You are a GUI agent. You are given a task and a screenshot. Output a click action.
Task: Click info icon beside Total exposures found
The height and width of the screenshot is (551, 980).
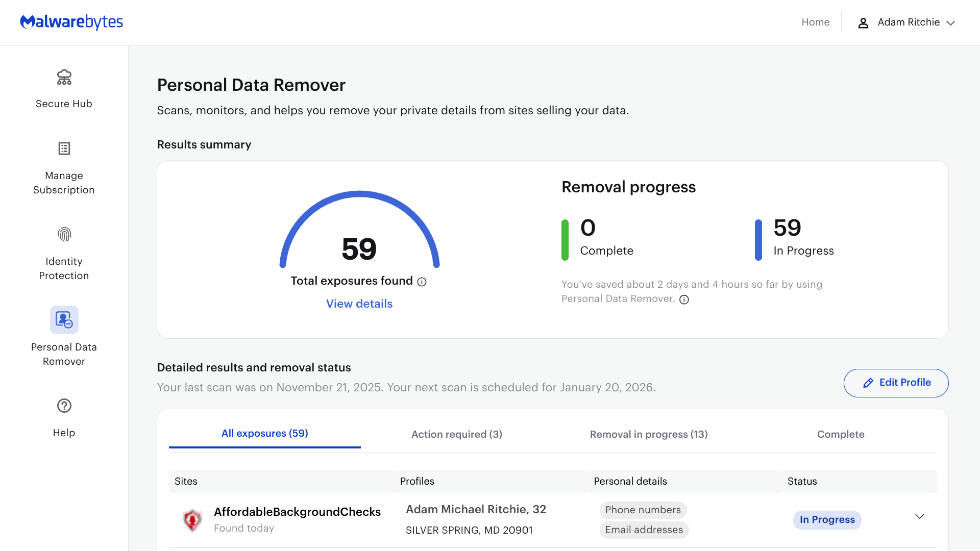(422, 282)
